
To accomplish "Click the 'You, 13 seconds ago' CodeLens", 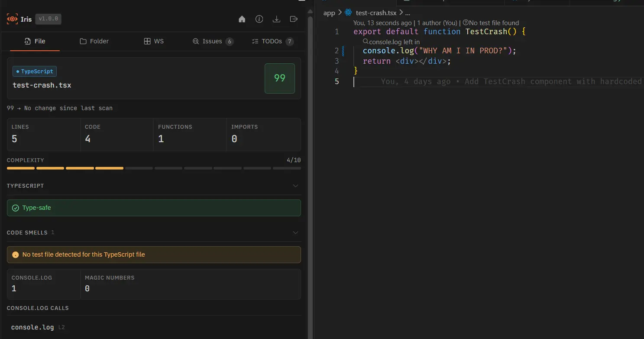I will point(382,23).
